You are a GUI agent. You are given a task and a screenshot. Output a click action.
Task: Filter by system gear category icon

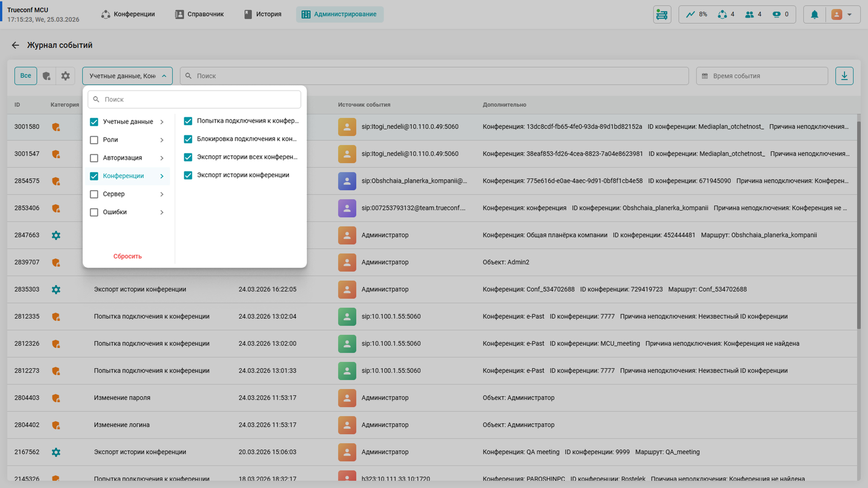(x=66, y=76)
